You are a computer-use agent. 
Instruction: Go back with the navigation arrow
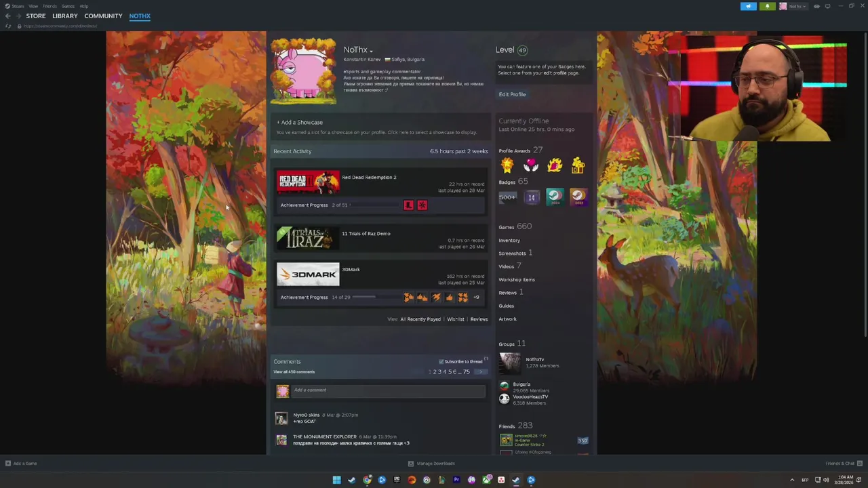click(8, 16)
